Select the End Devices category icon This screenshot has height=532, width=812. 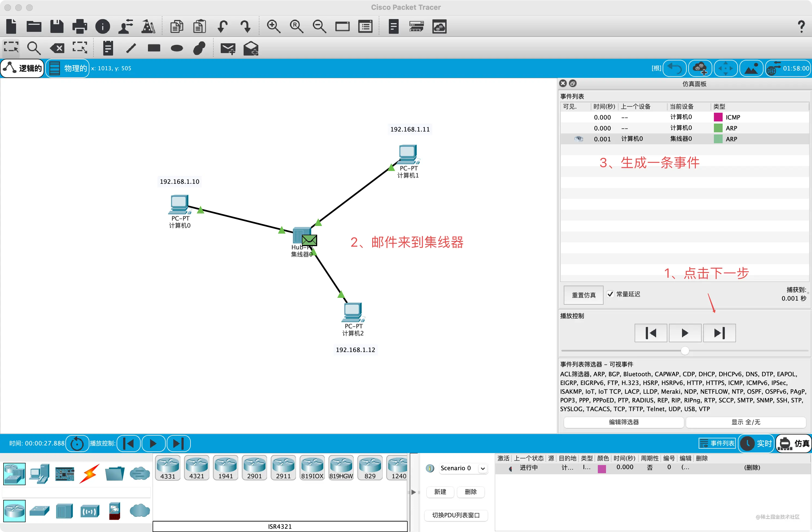pyautogui.click(x=40, y=473)
